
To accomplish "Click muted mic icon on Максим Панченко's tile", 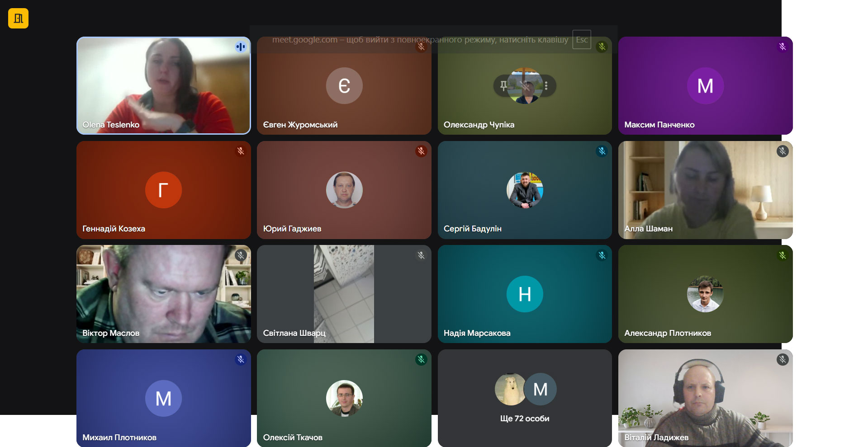I will [x=782, y=47].
